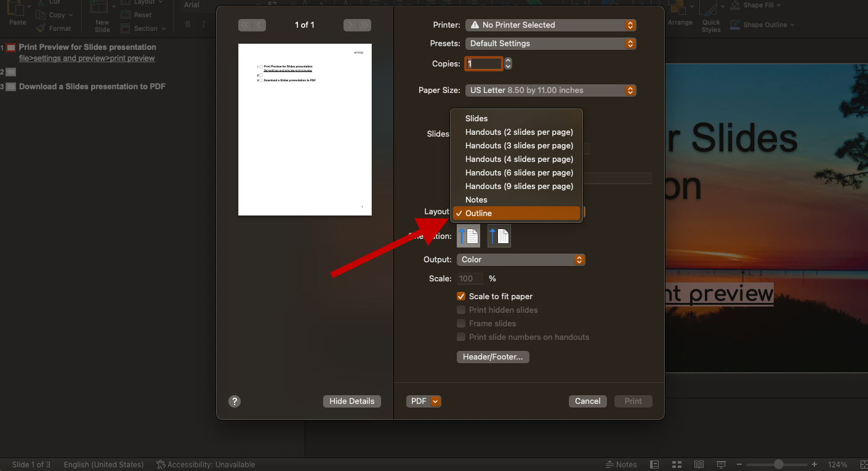
Task: Open the Printer selection dropdown
Action: click(x=550, y=25)
